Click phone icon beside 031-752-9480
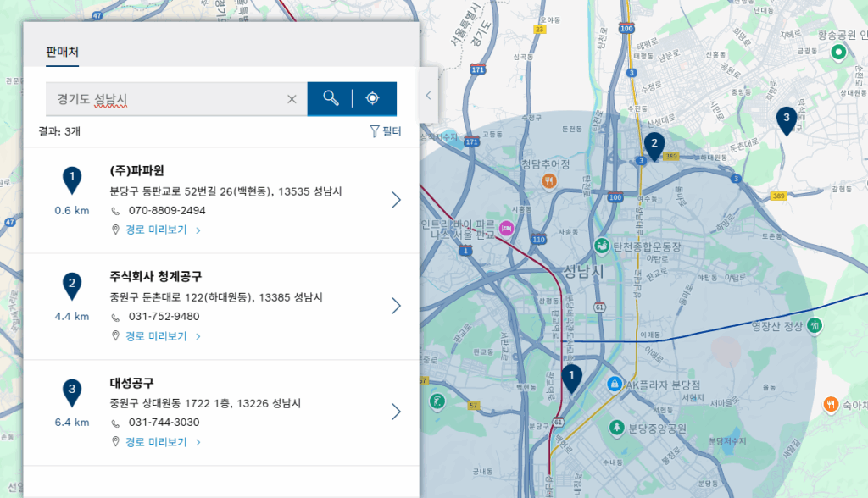Image resolution: width=868 pixels, height=498 pixels. [115, 318]
